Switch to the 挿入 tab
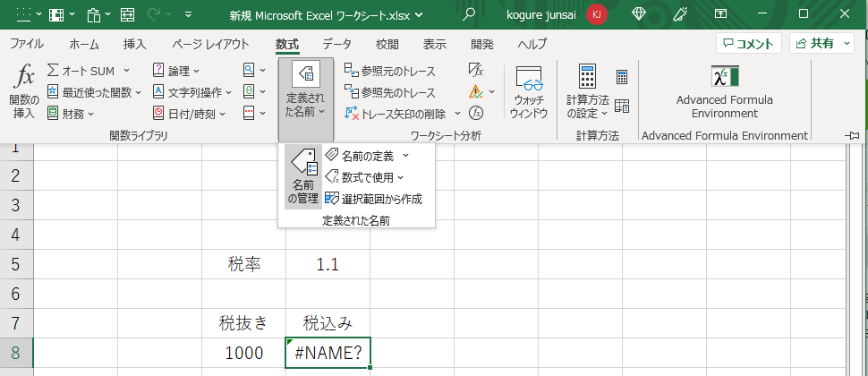Viewport: 868px width, 376px height. (x=134, y=44)
